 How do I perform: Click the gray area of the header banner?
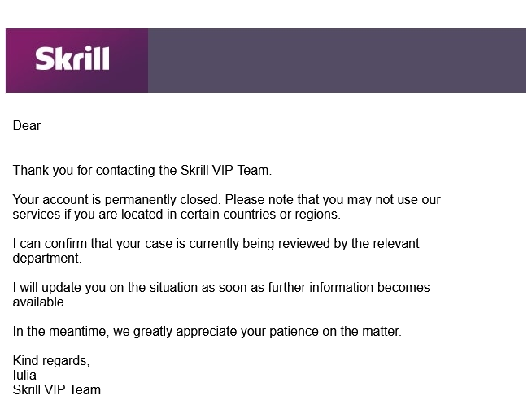(x=337, y=60)
